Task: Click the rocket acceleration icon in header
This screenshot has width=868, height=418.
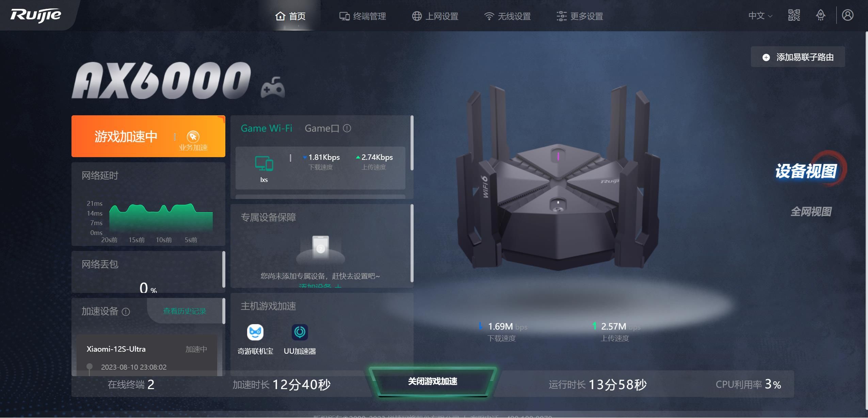Action: click(x=821, y=15)
